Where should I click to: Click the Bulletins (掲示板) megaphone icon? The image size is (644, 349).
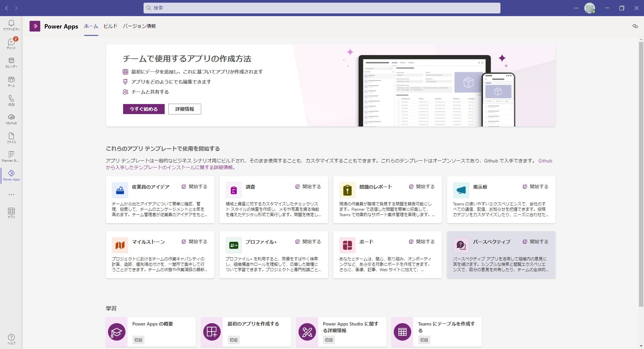click(461, 190)
